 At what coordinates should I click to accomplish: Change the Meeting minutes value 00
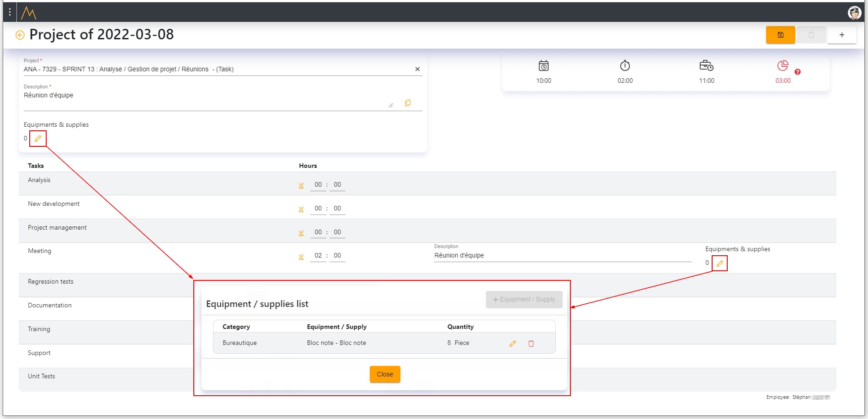click(337, 256)
